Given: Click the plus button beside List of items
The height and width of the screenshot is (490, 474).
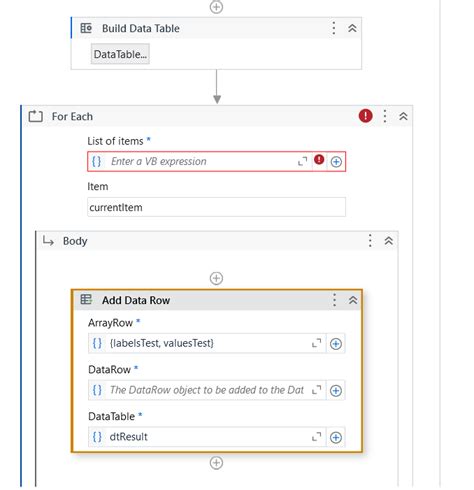Looking at the screenshot, I should tap(336, 162).
